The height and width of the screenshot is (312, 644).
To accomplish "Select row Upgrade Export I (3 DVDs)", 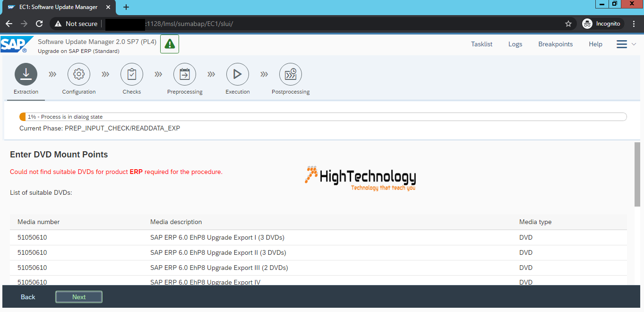I will tap(318, 237).
